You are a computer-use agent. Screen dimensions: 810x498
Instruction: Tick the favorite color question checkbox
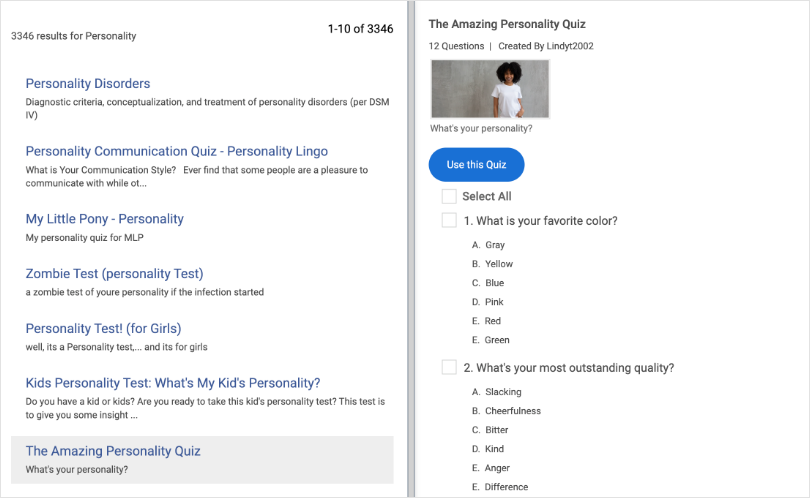pos(449,221)
